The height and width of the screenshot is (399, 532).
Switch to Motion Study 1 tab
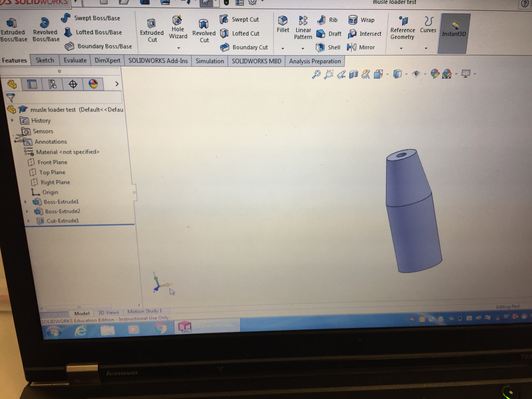(x=145, y=311)
